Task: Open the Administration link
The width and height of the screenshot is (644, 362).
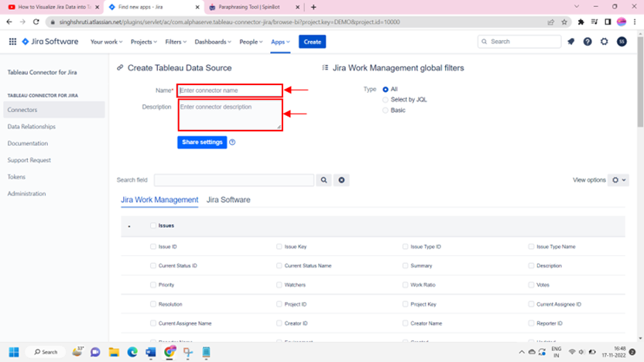Action: (x=26, y=193)
